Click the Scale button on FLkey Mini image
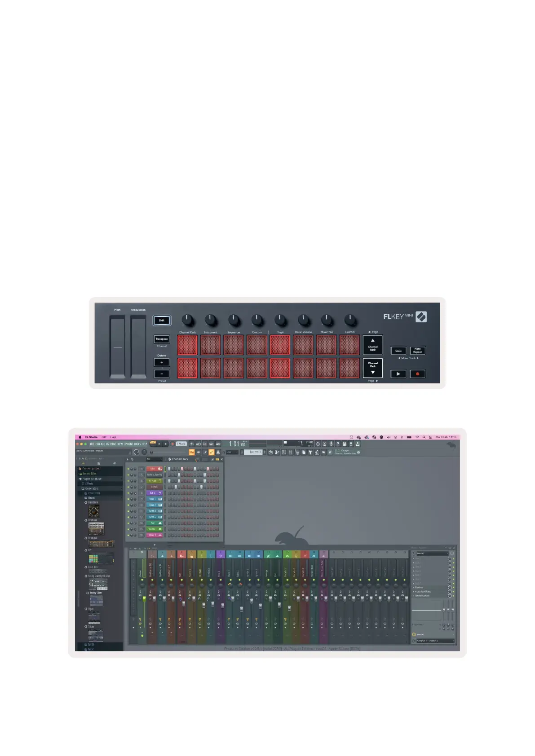 pos(398,351)
